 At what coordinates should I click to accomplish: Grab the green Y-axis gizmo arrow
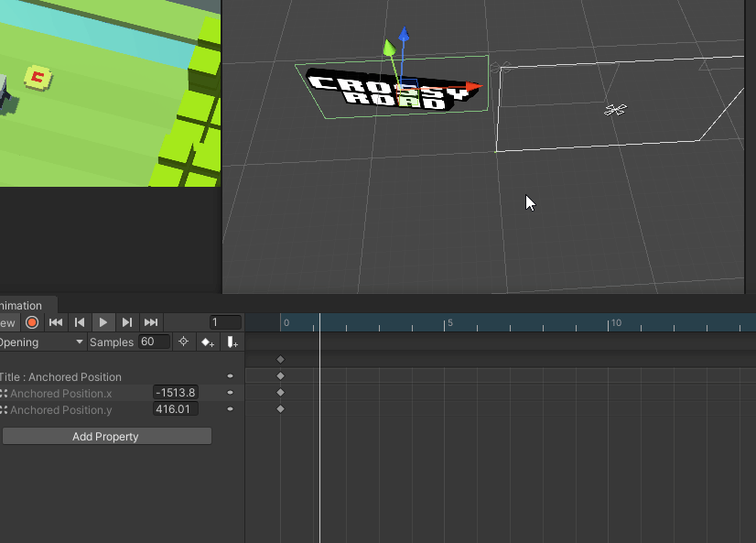(x=389, y=48)
